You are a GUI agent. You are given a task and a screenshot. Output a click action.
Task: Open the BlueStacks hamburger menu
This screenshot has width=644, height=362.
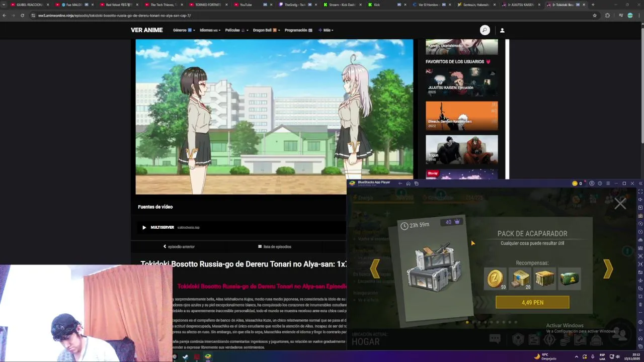point(608,184)
